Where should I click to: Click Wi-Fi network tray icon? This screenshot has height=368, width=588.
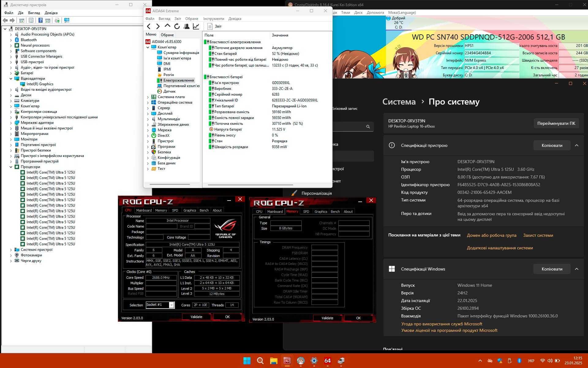[x=542, y=361]
